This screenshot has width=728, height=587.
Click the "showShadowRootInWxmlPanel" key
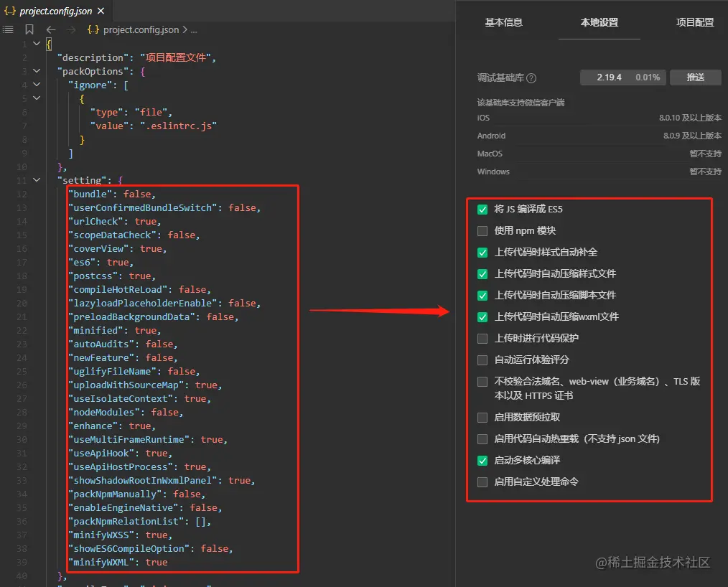(x=143, y=480)
